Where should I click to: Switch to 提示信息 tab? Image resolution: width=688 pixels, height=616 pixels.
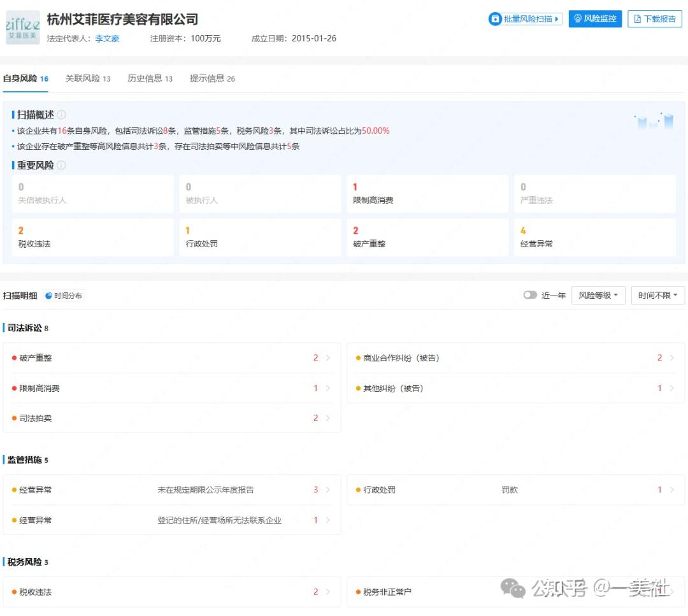point(212,78)
